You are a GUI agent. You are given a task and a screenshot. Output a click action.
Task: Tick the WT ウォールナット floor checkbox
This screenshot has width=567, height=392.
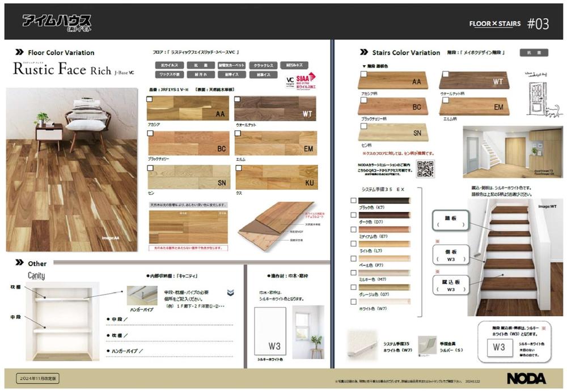[x=237, y=99]
